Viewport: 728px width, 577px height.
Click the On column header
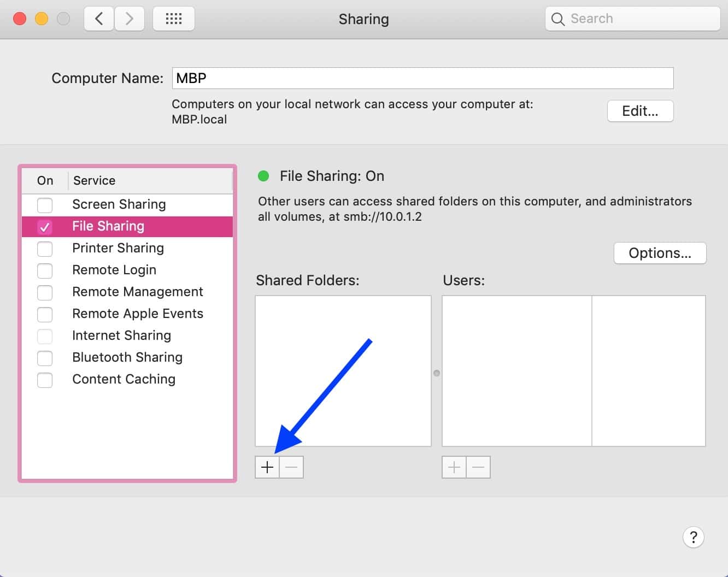click(x=45, y=180)
